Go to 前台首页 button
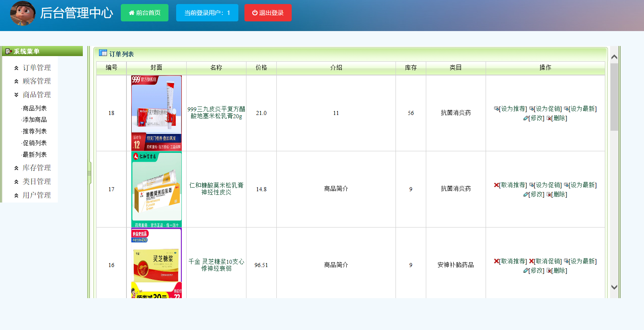This screenshot has width=644, height=330. point(145,13)
